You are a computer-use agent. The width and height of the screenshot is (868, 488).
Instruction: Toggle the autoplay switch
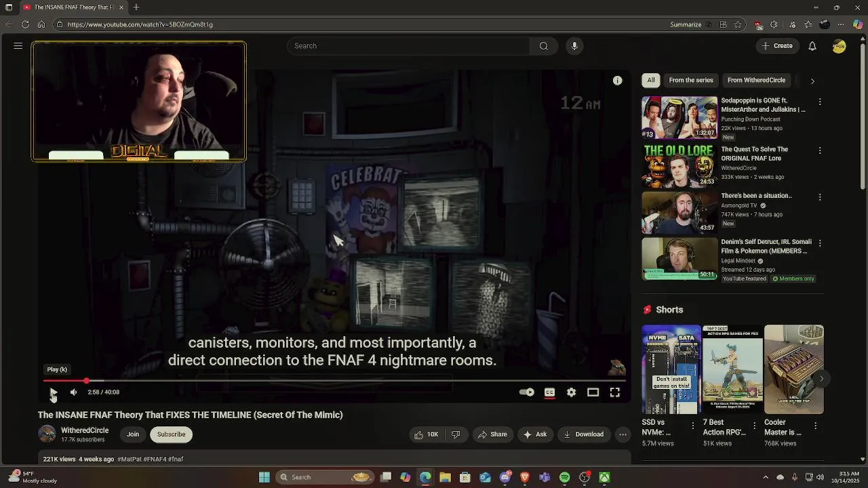click(527, 392)
